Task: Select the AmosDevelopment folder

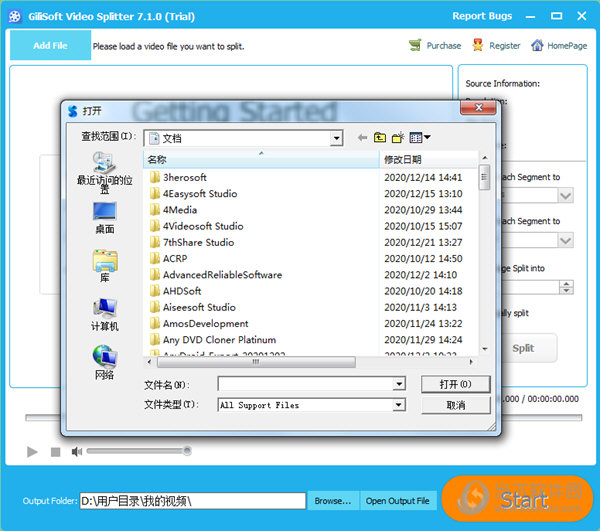Action: tap(199, 324)
